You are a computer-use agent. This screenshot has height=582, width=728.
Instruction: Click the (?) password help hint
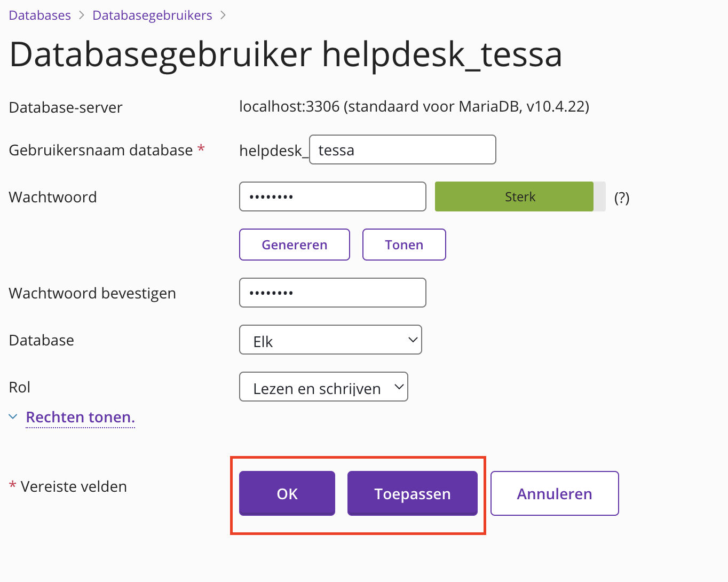point(622,198)
